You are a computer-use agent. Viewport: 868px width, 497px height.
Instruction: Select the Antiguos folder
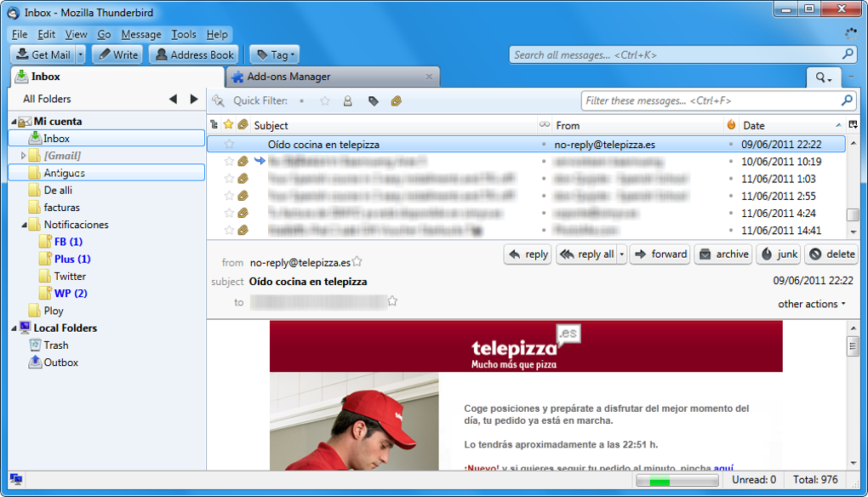click(x=107, y=173)
